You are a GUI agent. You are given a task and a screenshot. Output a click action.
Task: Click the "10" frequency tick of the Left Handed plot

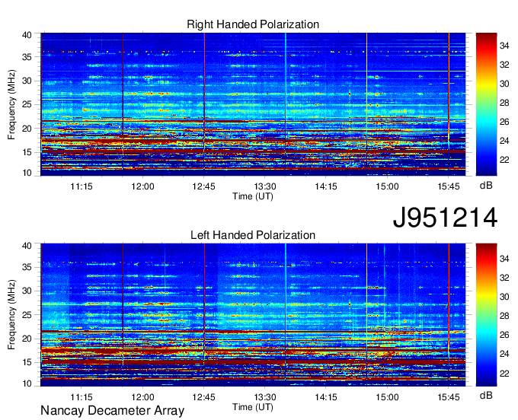pyautogui.click(x=27, y=383)
